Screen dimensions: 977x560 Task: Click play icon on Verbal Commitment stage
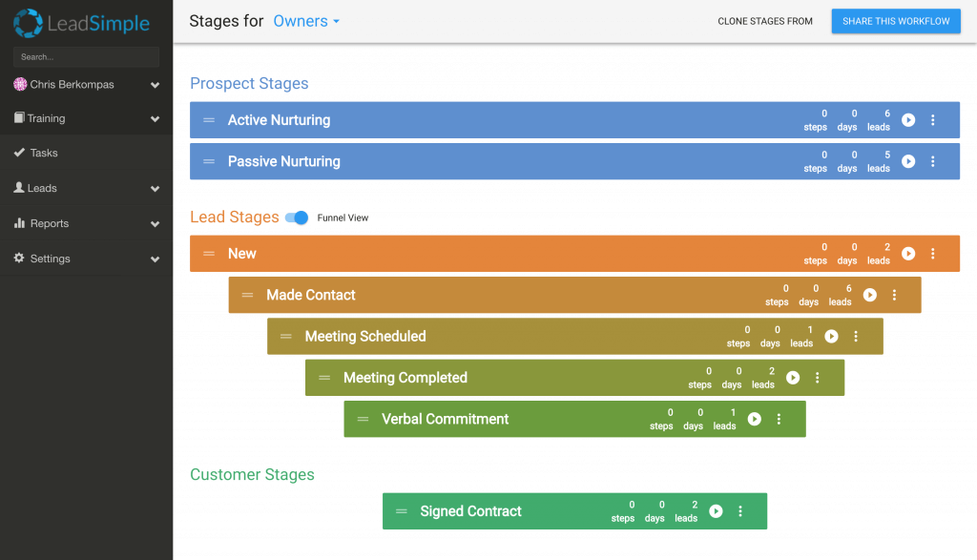coord(755,419)
